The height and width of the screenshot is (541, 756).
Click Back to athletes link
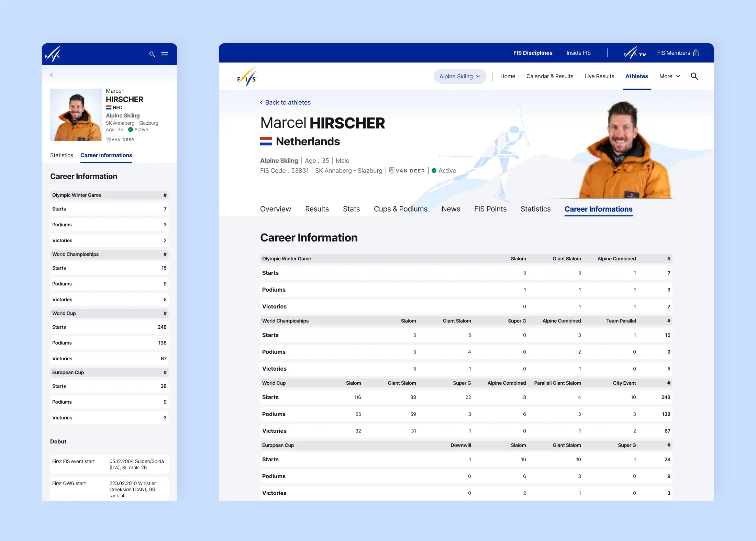click(x=285, y=102)
